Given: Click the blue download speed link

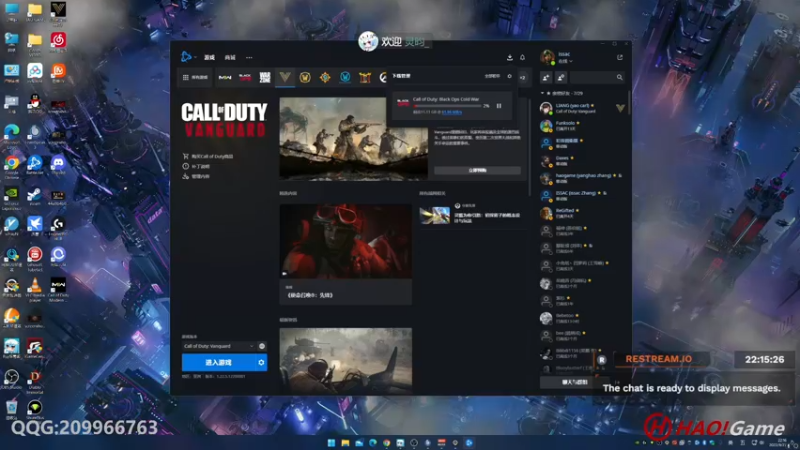Looking at the screenshot, I should [452, 112].
